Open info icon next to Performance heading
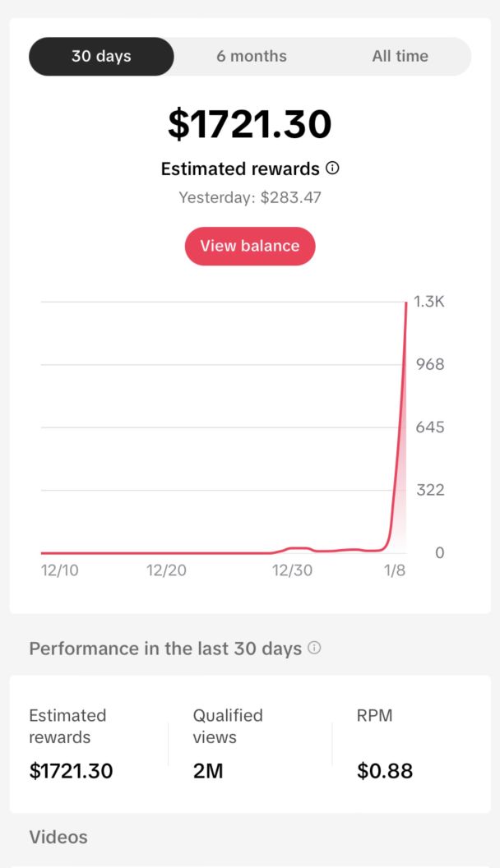Viewport: 500px width, 868px height. tap(314, 648)
